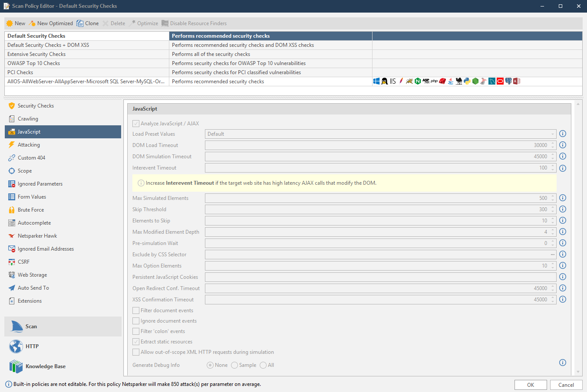Select the Form Values icon
Image resolution: width=587 pixels, height=392 pixels.
click(12, 197)
